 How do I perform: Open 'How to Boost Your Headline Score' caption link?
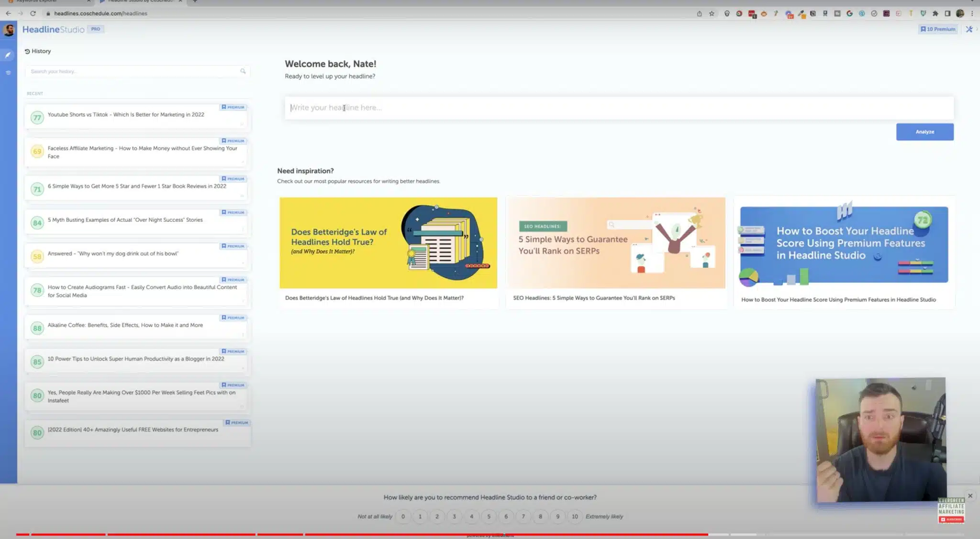pyautogui.click(x=838, y=300)
